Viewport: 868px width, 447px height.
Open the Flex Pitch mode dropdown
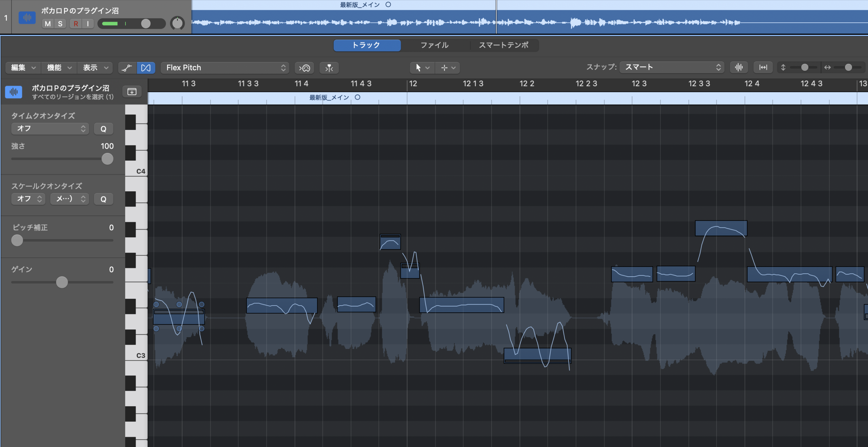coord(225,67)
